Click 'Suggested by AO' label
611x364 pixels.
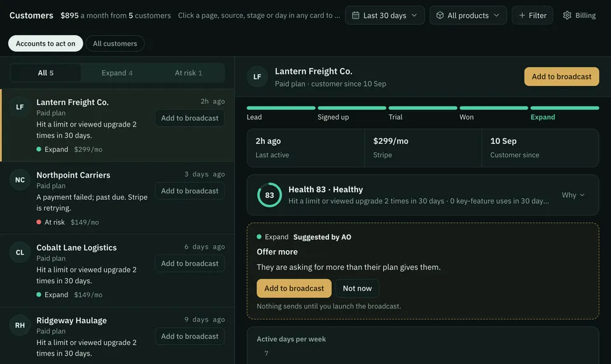click(x=322, y=237)
